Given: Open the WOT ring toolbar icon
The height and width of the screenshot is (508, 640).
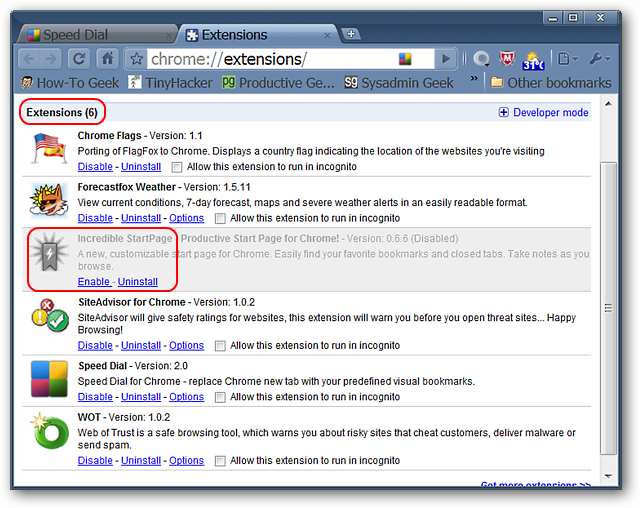Looking at the screenshot, I should 481,59.
